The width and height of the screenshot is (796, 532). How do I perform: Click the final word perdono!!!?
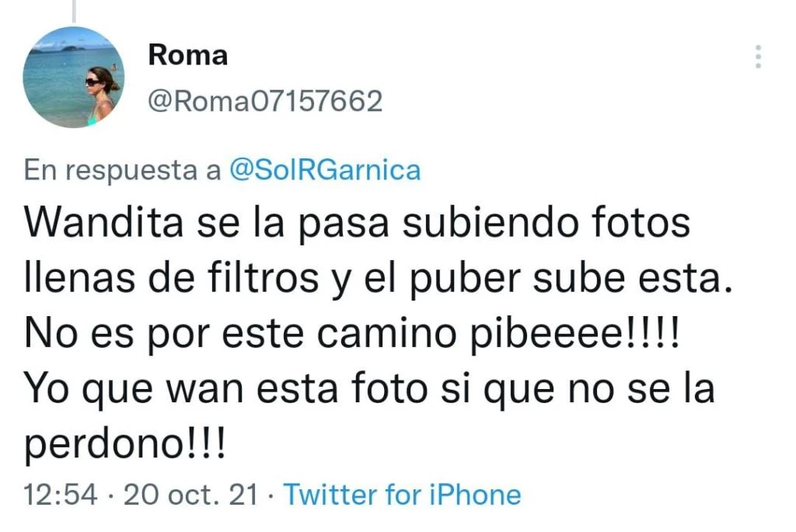(124, 445)
